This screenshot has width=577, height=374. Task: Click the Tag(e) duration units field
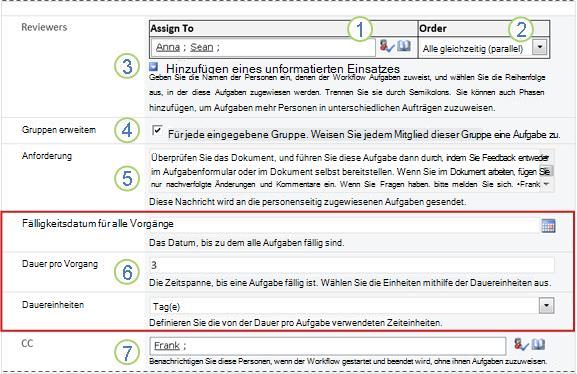pyautogui.click(x=352, y=306)
